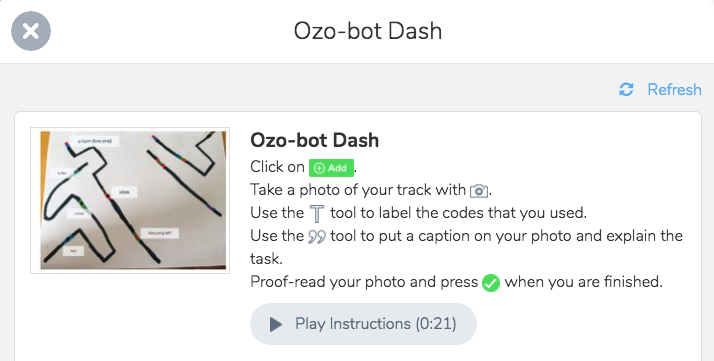Click the Ozo-bot Dash title header
The image size is (714, 361).
[368, 31]
